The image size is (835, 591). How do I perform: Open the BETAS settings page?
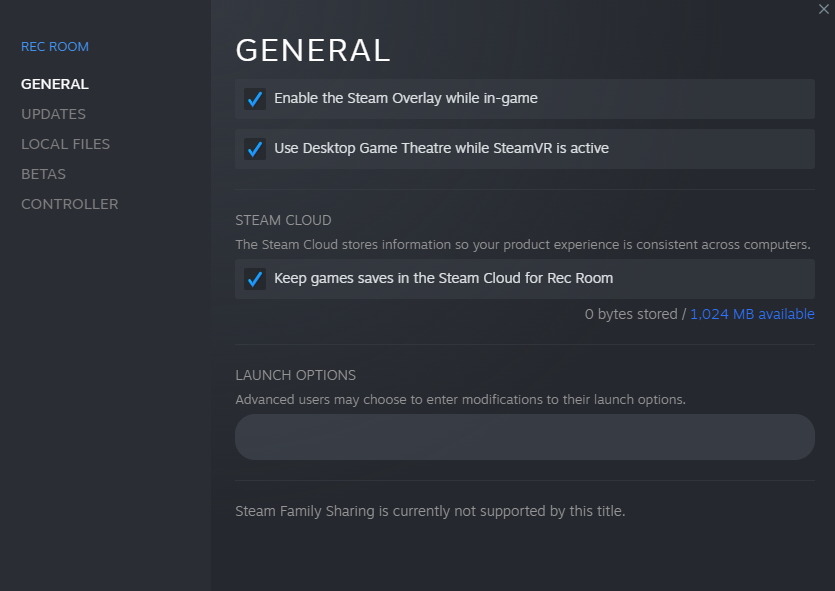pos(43,173)
